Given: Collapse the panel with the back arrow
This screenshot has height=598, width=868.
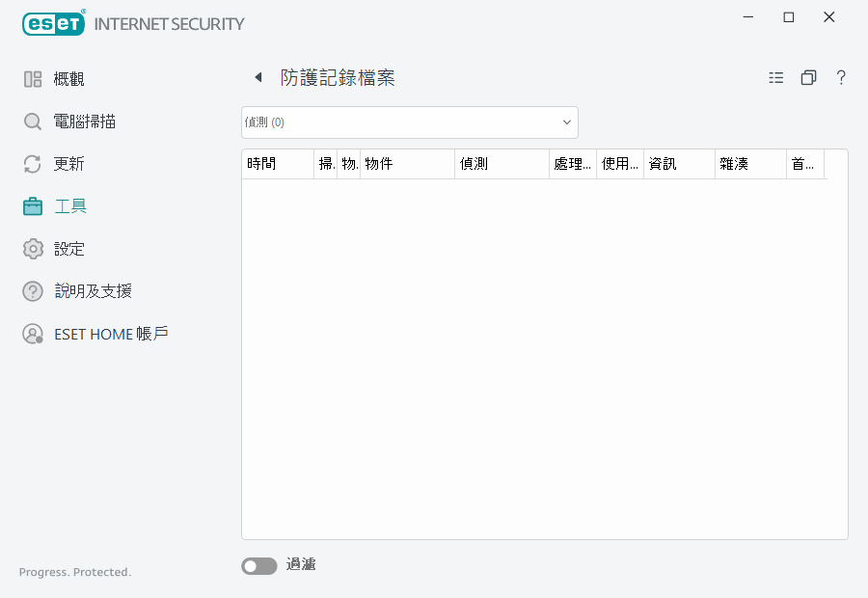Looking at the screenshot, I should 258,77.
